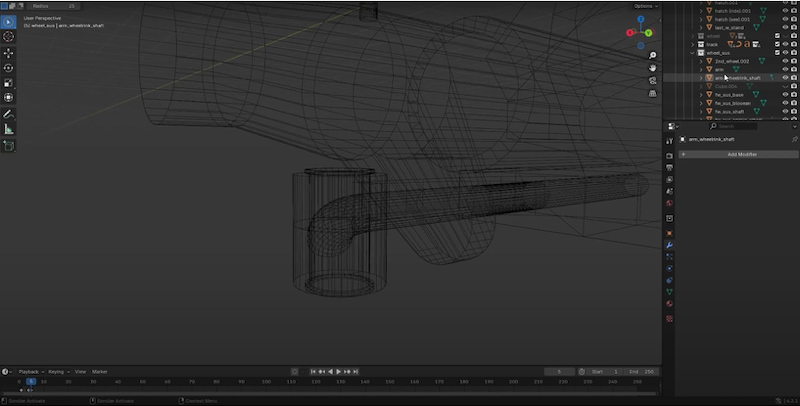Toggle visibility of the 2nd_wheel.002 object
Screen dimensions: 800x406
(785, 61)
